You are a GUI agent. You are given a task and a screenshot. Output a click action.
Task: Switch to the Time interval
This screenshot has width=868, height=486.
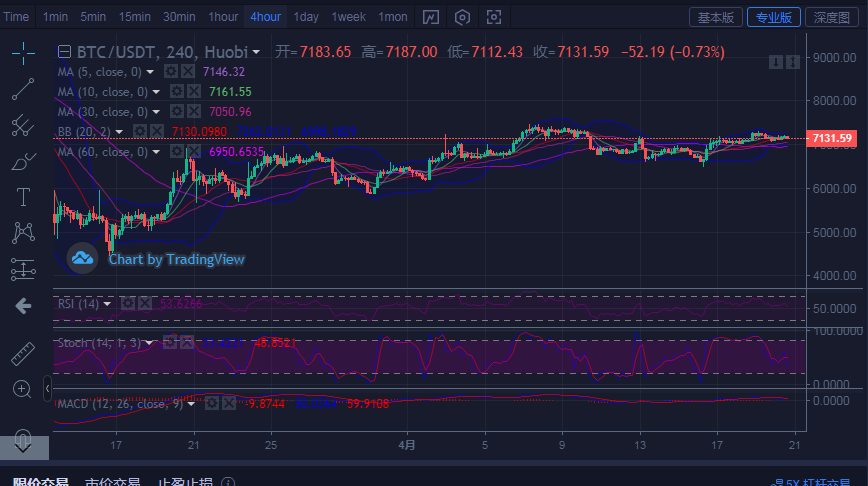coord(16,17)
